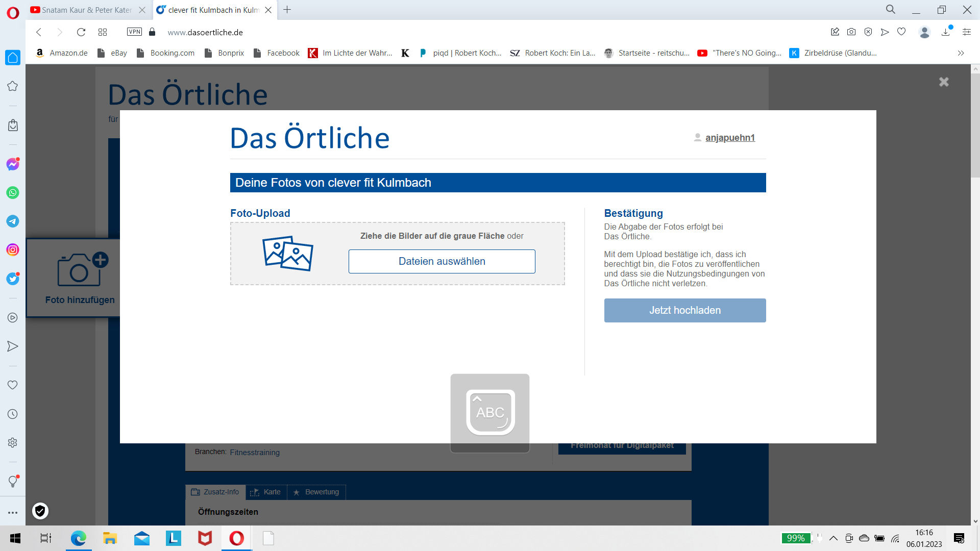Close the Snatam Kaur tab
980x551 pixels.
tap(142, 10)
